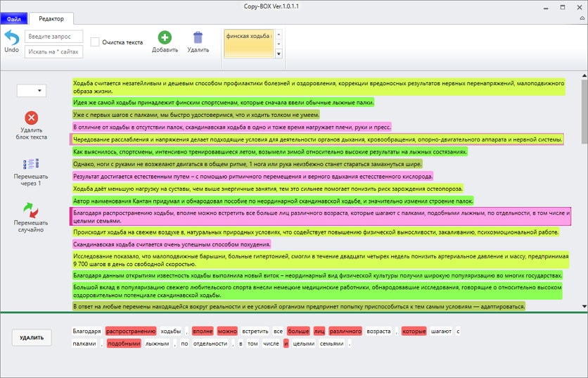Click the Введите запрос input field
The image size is (588, 378).
53,36
